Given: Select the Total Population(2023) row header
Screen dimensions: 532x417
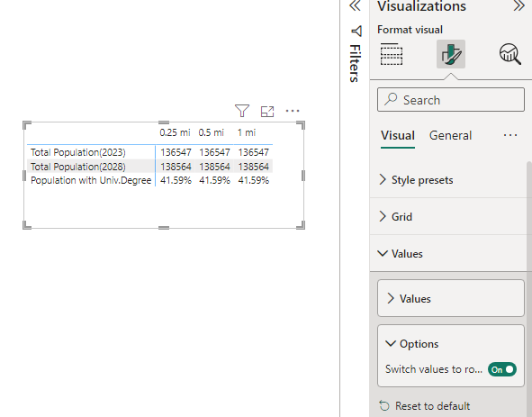Looking at the screenshot, I should tap(78, 152).
